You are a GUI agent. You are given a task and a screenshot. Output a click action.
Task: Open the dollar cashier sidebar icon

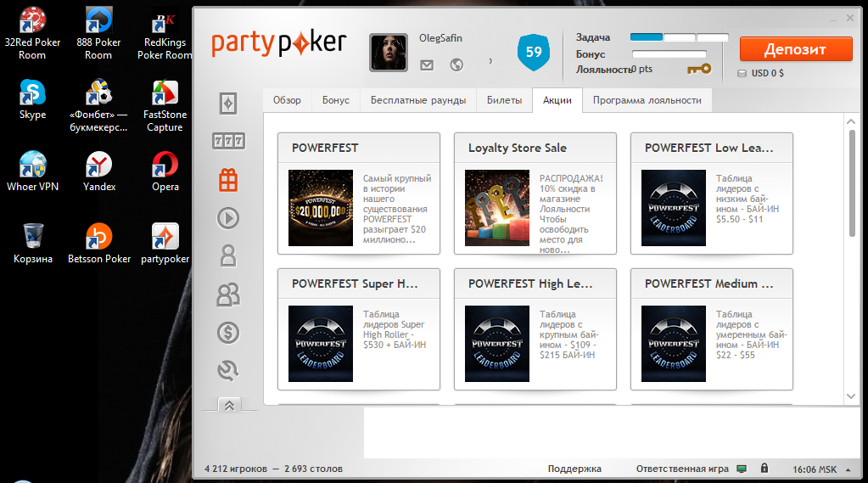[228, 333]
